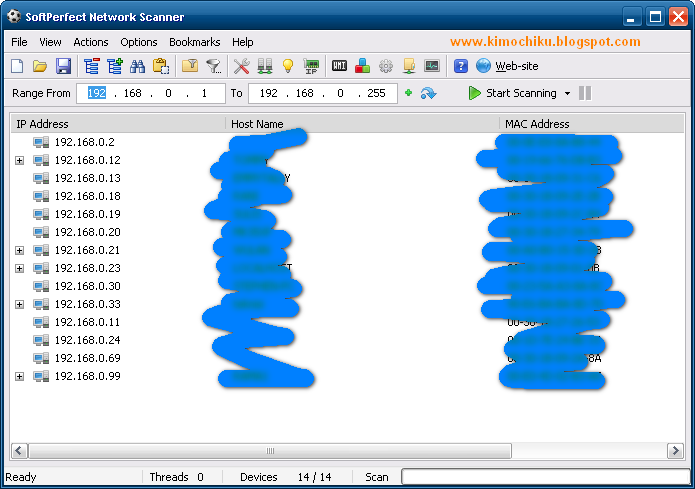This screenshot has width=695, height=489.
Task: Toggle the folder filter icon
Action: click(x=190, y=67)
